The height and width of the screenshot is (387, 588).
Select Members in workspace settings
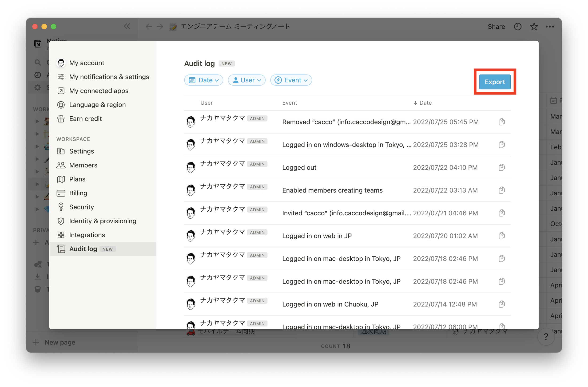pyautogui.click(x=83, y=165)
